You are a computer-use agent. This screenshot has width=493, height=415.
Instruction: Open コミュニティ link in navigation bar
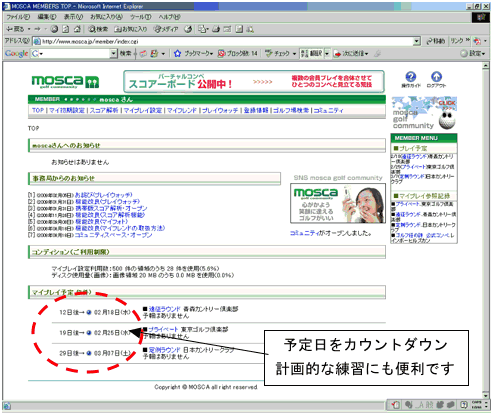328,110
